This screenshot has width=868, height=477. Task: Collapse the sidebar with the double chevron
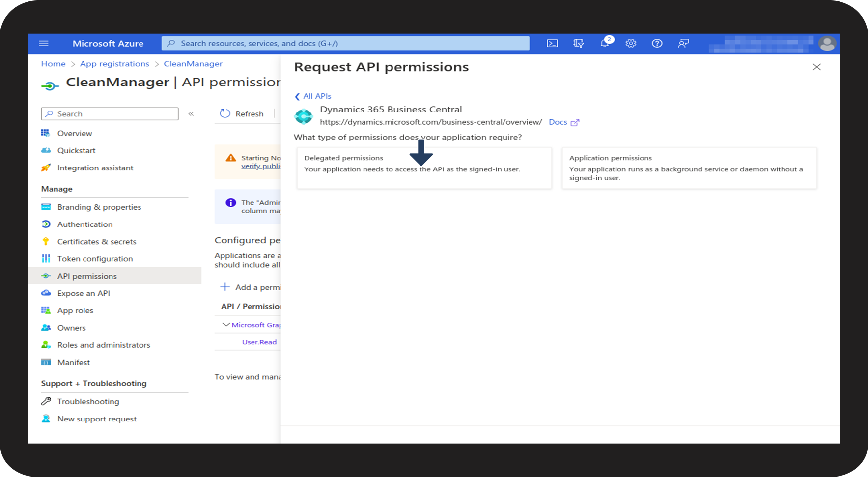coord(191,114)
